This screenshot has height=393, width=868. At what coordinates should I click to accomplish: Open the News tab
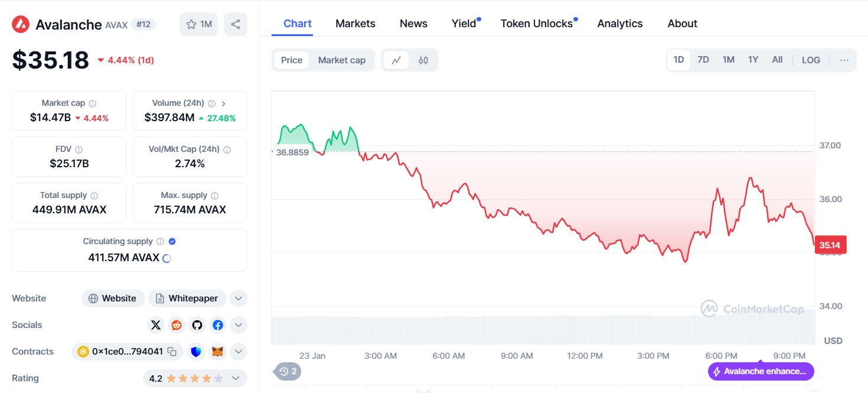pos(413,24)
